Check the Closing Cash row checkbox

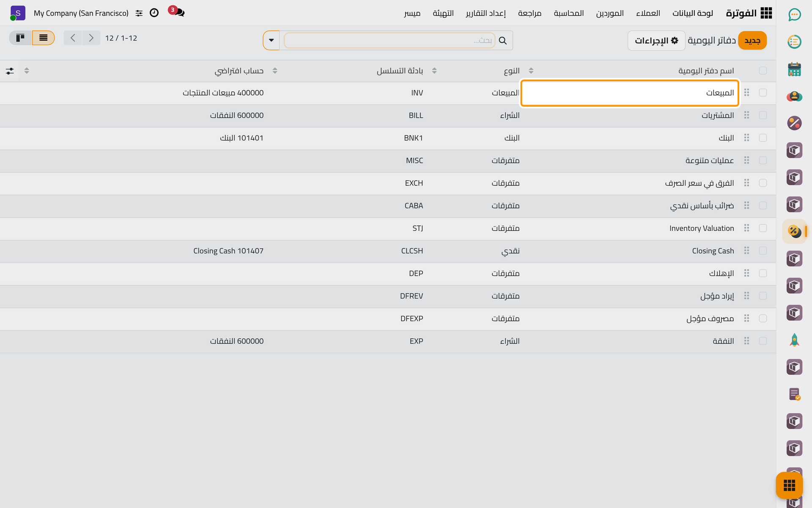[x=763, y=251]
